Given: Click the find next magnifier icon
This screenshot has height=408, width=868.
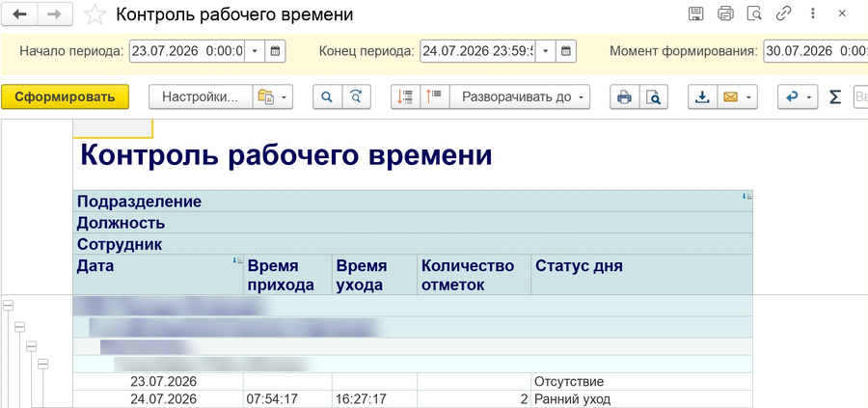Looking at the screenshot, I should point(356,96).
